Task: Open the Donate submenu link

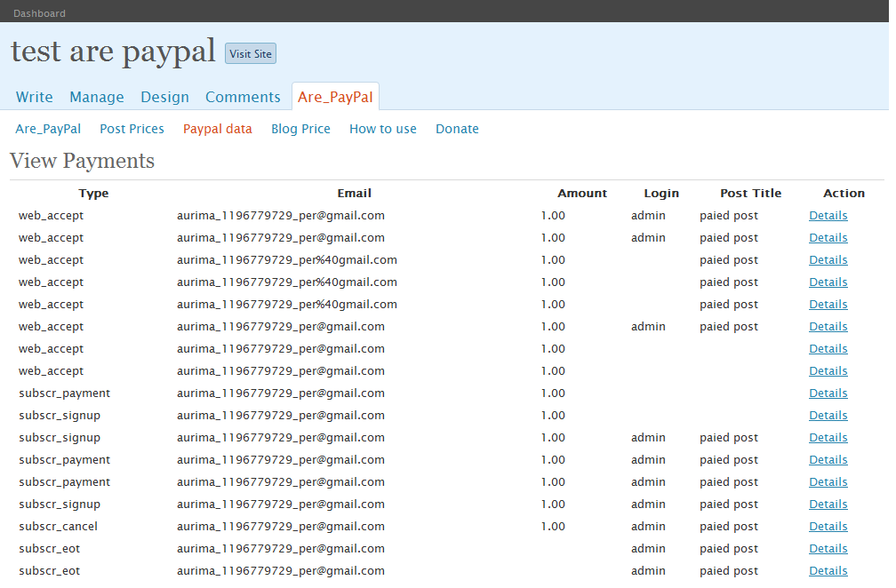Action: [x=457, y=129]
